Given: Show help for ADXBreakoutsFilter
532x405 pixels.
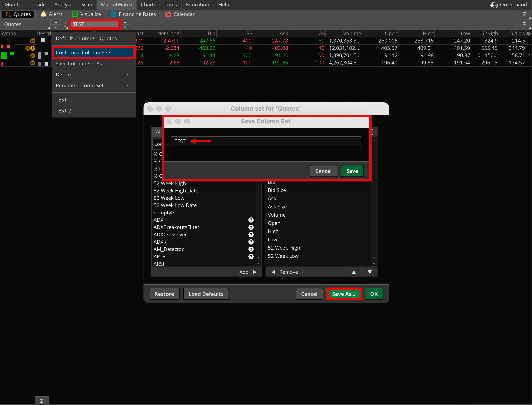Looking at the screenshot, I should pyautogui.click(x=251, y=227).
